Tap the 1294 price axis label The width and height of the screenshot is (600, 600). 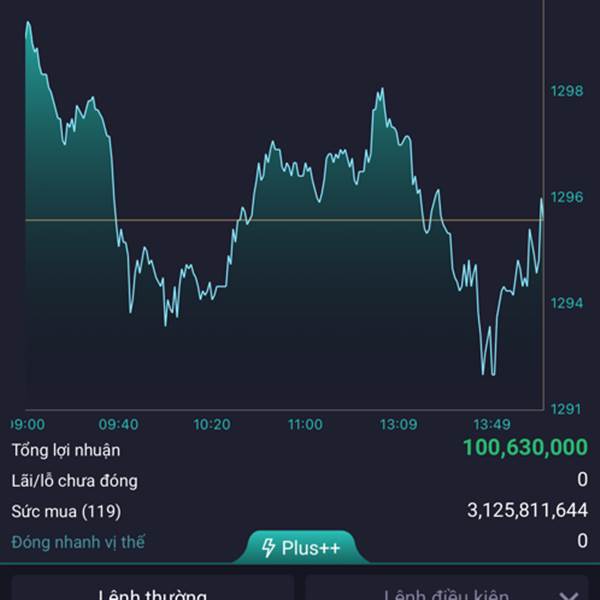click(x=567, y=303)
